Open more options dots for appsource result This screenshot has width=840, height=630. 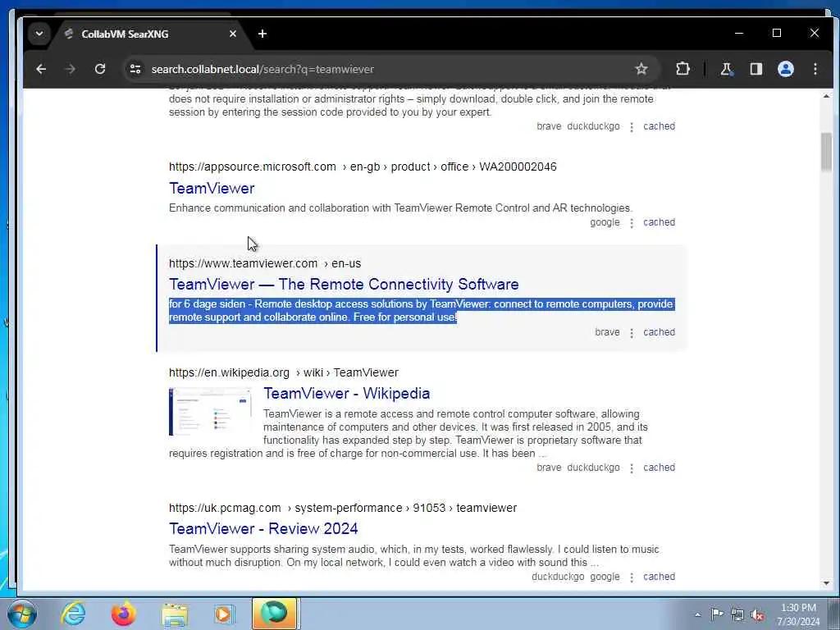[632, 223]
